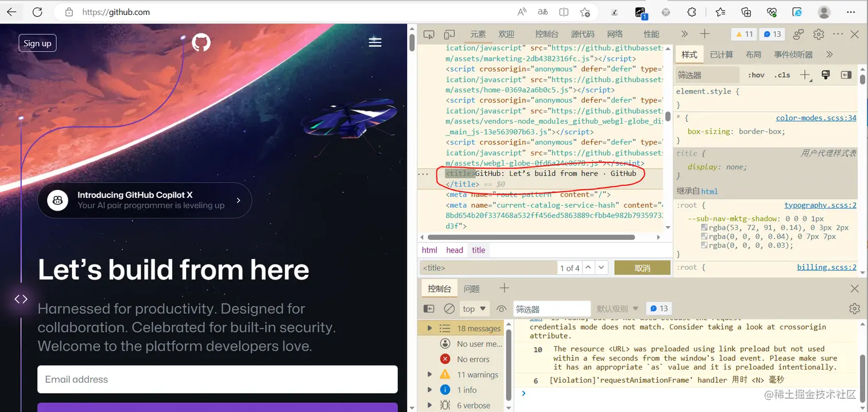Open DevTools feedback icon
This screenshot has height=412, width=868.
pyautogui.click(x=798, y=34)
